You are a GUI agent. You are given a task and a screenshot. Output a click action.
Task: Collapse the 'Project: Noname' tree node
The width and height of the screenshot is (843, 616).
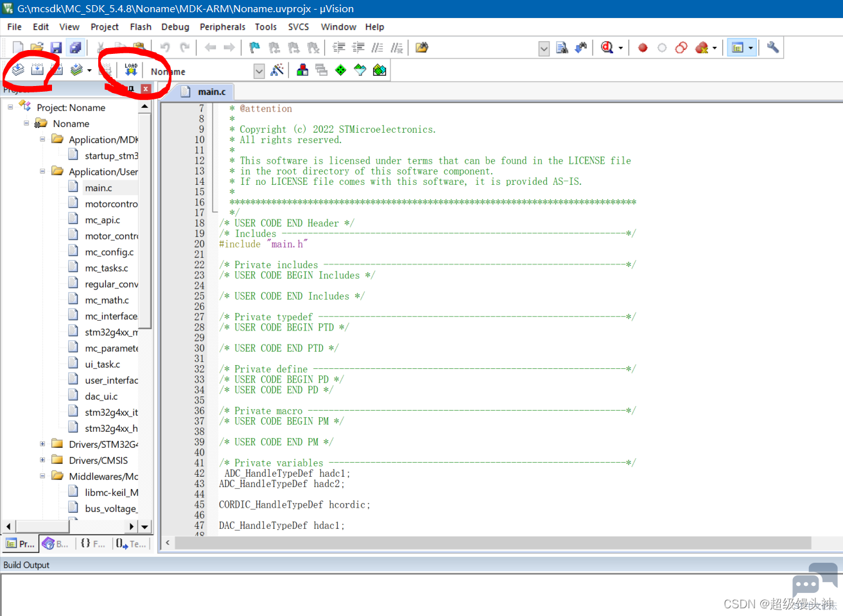(x=10, y=107)
